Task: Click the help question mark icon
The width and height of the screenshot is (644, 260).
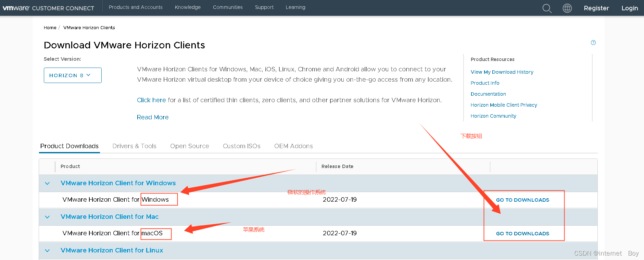Action: click(x=593, y=43)
